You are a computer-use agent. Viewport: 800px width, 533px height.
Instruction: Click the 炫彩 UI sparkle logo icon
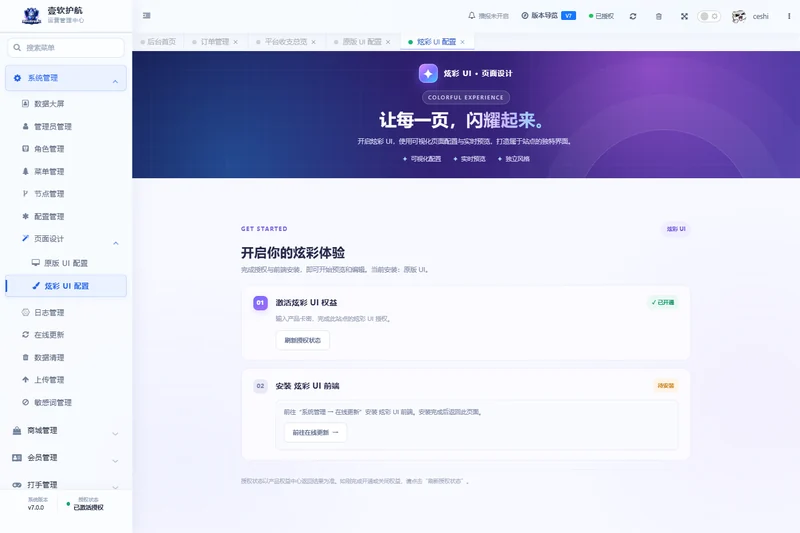[428, 73]
